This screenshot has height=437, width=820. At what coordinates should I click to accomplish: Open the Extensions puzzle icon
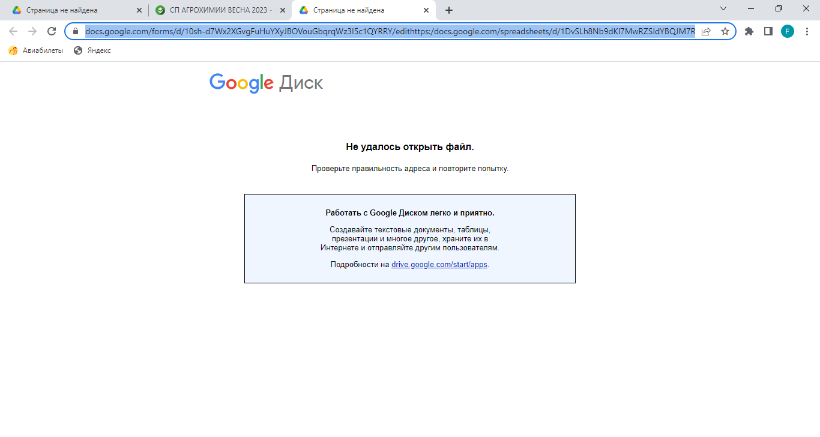(x=749, y=31)
